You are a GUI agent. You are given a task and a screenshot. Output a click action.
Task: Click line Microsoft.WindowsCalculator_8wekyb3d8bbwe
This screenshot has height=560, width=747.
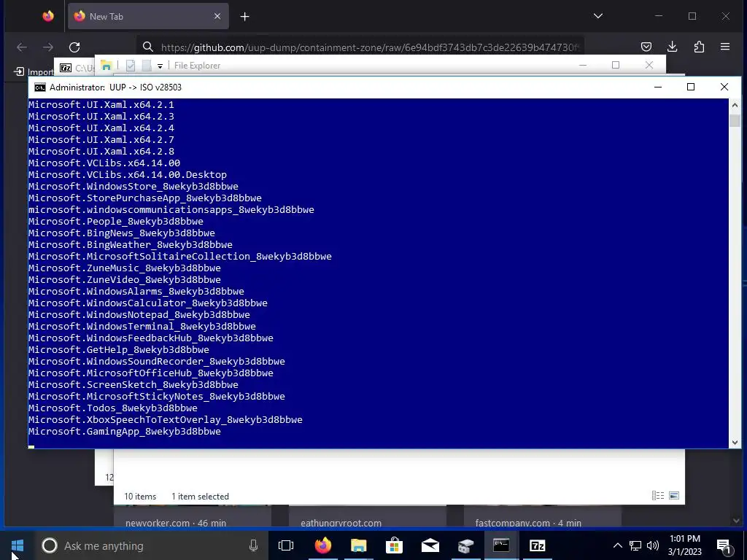coord(147,303)
